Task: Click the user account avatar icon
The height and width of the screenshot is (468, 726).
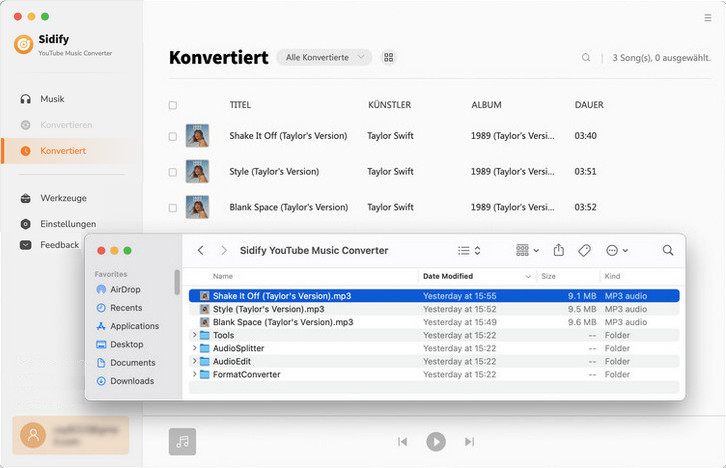Action: click(x=33, y=435)
